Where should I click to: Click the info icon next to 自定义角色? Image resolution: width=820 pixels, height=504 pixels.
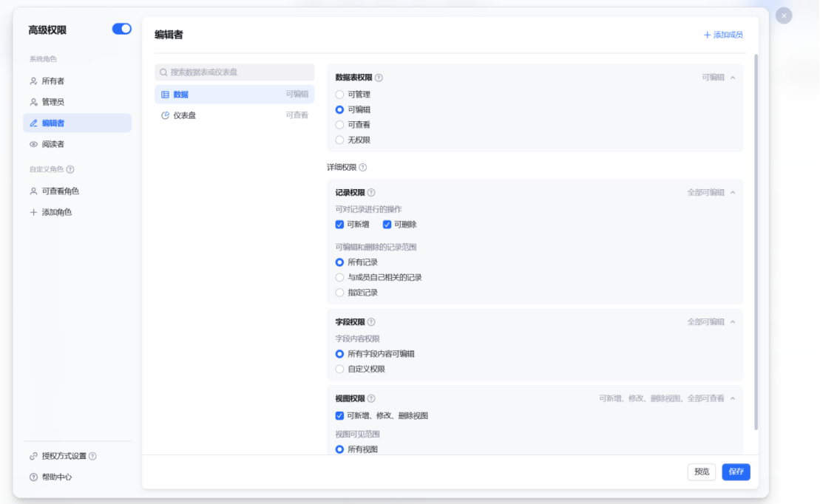click(x=70, y=169)
